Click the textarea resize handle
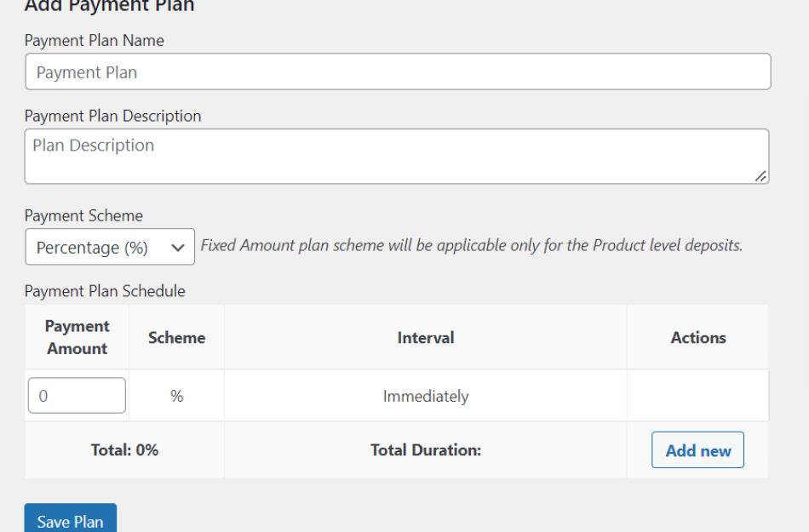This screenshot has height=532, width=809. click(760, 178)
